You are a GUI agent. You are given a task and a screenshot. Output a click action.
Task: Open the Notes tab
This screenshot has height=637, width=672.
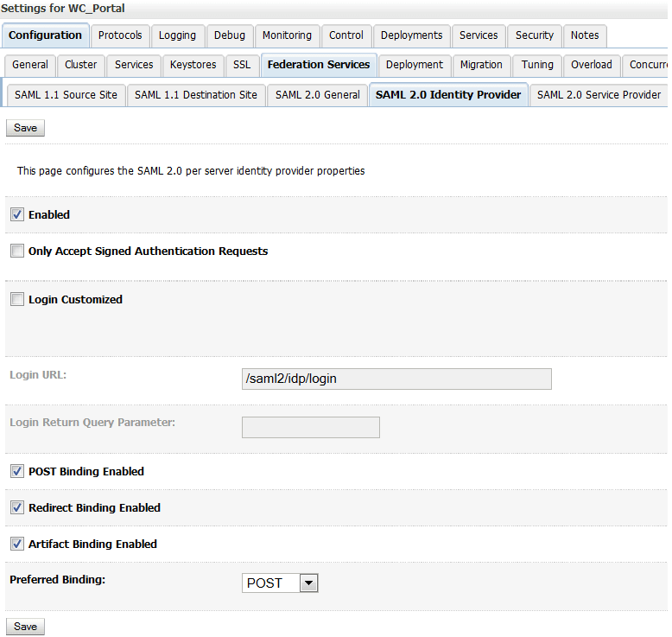point(585,35)
